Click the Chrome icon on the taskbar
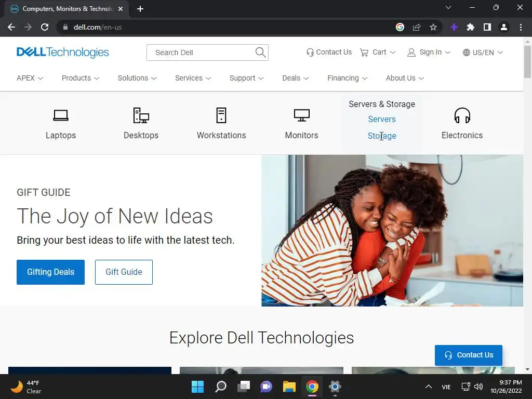The width and height of the screenshot is (532, 399). pyautogui.click(x=312, y=387)
